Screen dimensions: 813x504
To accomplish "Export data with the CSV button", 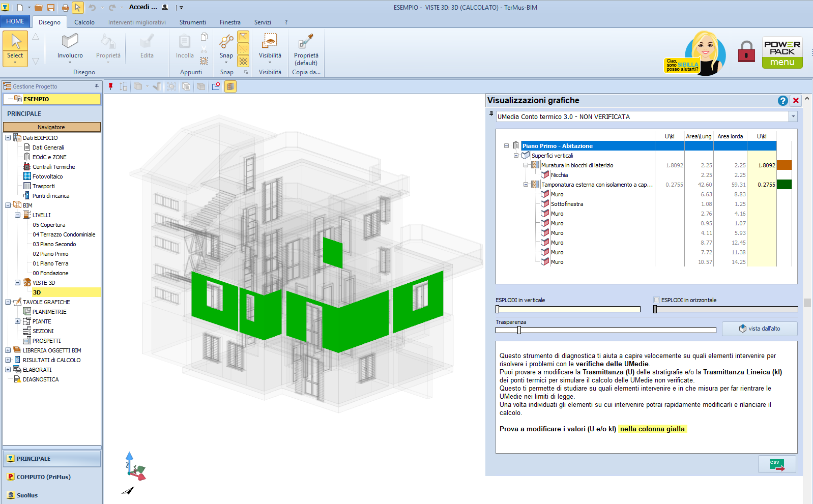I will [x=776, y=464].
